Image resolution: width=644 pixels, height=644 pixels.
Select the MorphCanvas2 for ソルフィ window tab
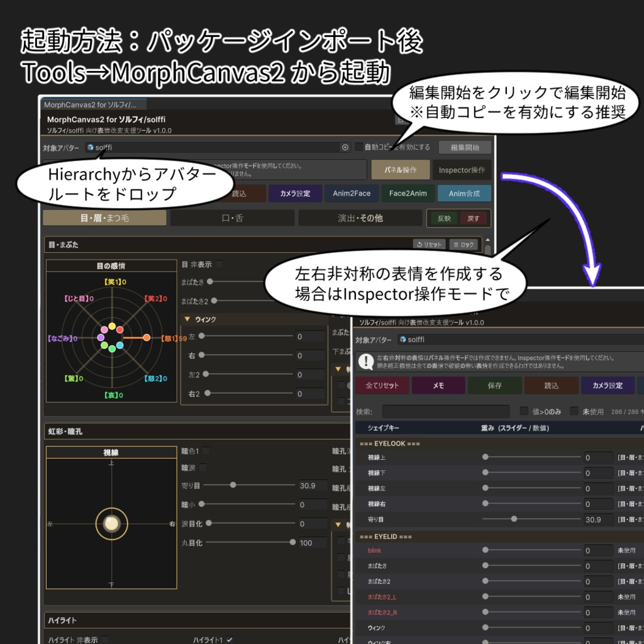point(94,105)
